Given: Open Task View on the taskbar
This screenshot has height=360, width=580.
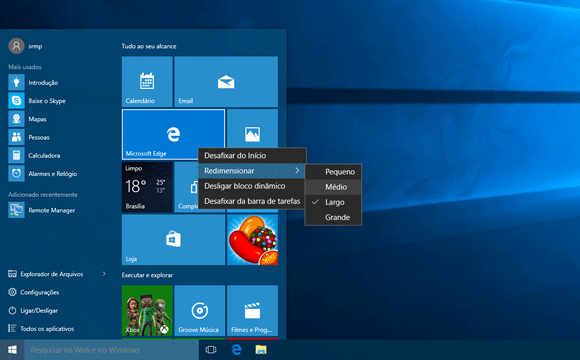Looking at the screenshot, I should [211, 350].
